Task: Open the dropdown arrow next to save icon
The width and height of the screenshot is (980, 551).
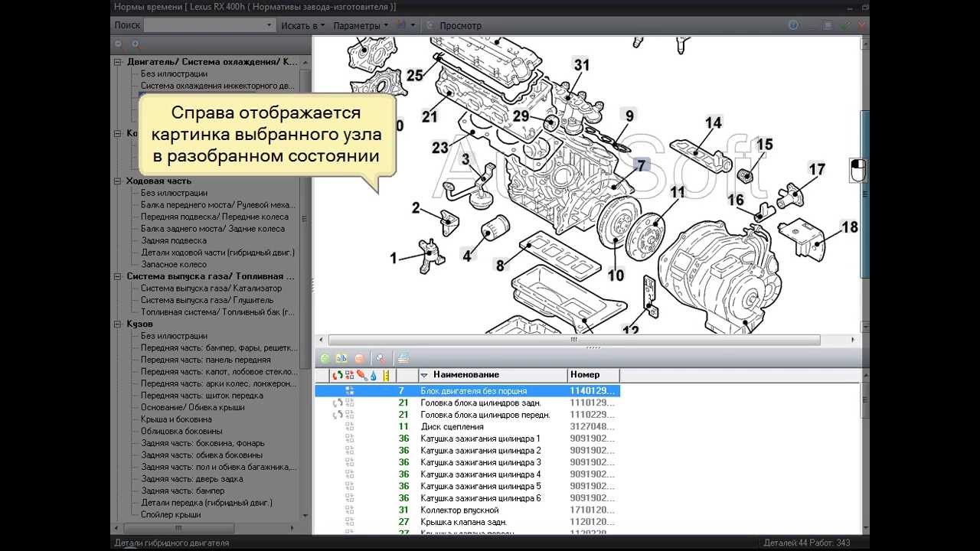Action: (x=413, y=25)
